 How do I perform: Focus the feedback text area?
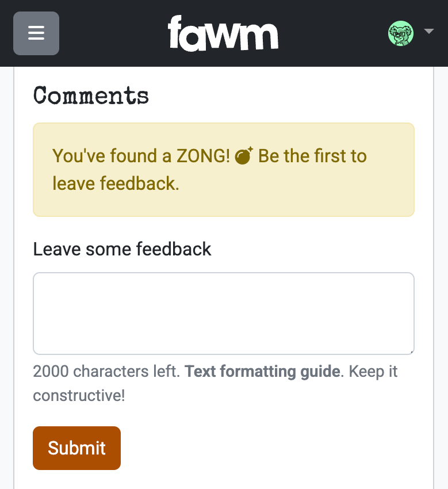223,314
